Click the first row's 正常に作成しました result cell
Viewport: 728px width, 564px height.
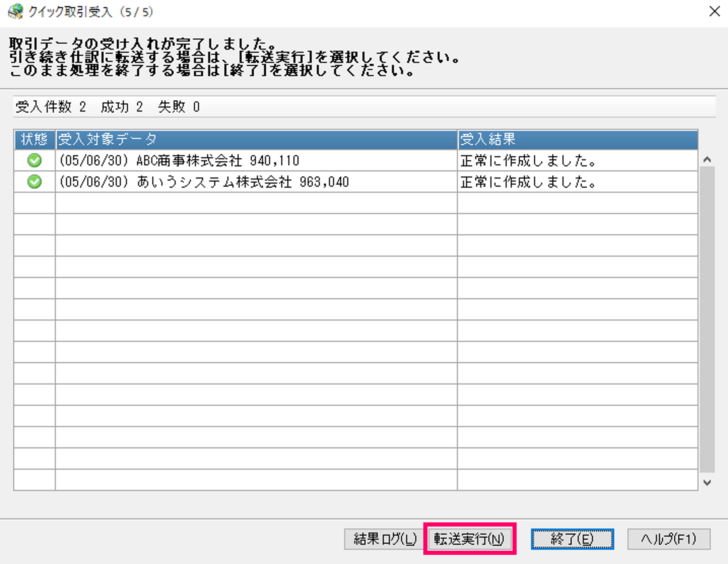[577, 160]
